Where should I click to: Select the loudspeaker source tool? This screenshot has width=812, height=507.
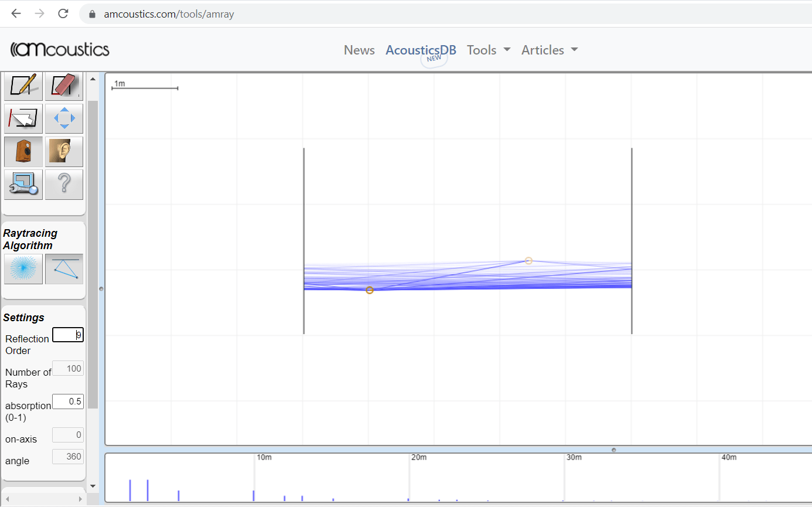[23, 152]
